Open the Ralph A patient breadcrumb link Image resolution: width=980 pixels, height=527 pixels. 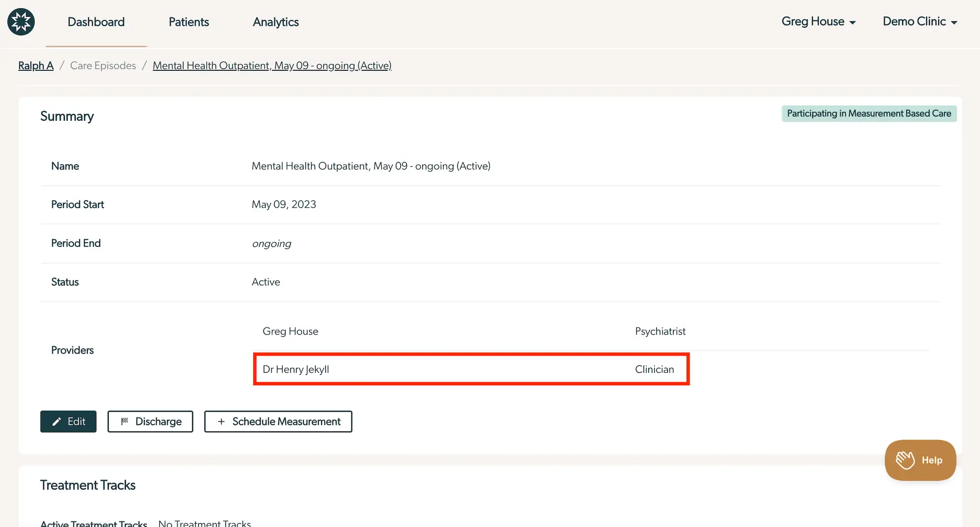(x=35, y=65)
